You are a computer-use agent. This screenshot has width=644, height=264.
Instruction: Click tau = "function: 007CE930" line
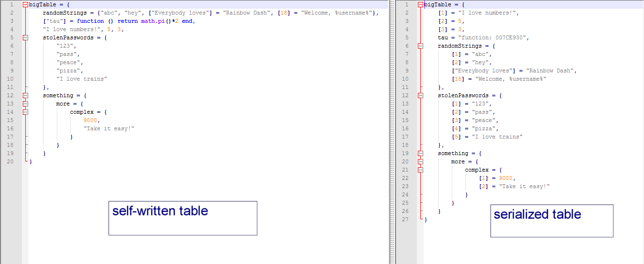pyautogui.click(x=483, y=37)
